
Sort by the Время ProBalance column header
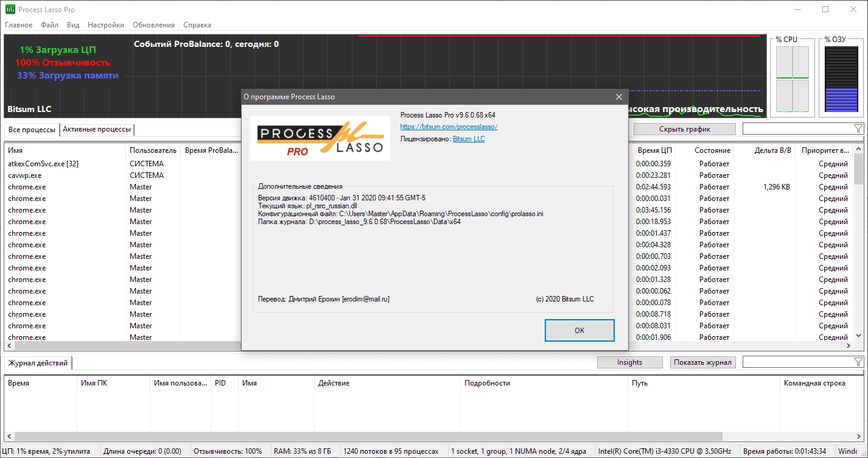211,150
